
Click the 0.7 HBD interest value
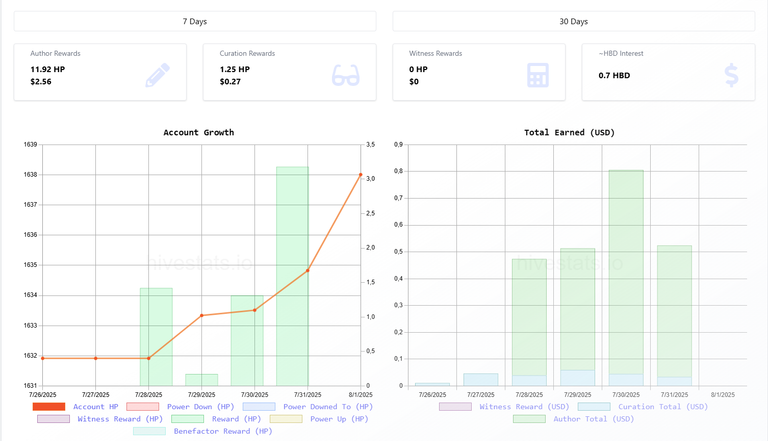614,75
